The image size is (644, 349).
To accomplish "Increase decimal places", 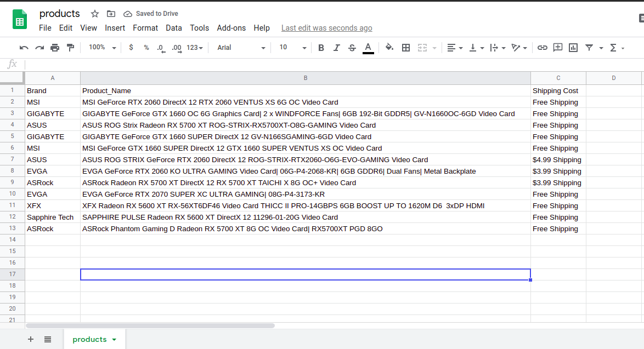I will 177,48.
